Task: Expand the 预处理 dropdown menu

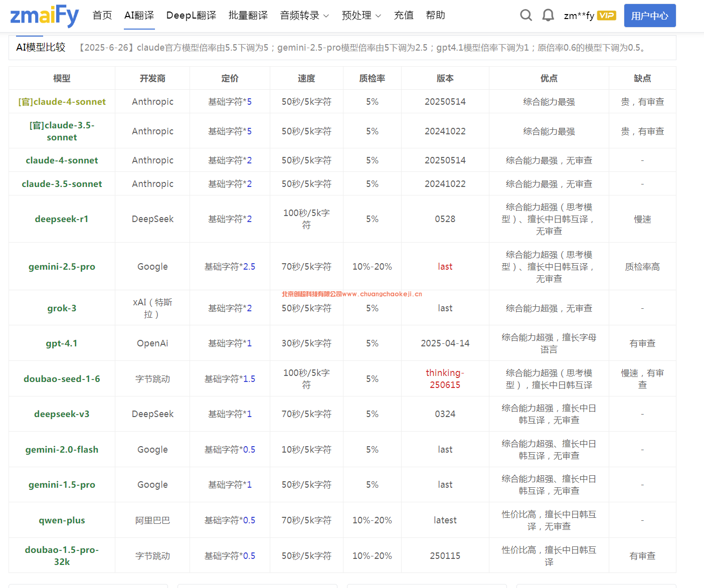Action: pyautogui.click(x=361, y=16)
